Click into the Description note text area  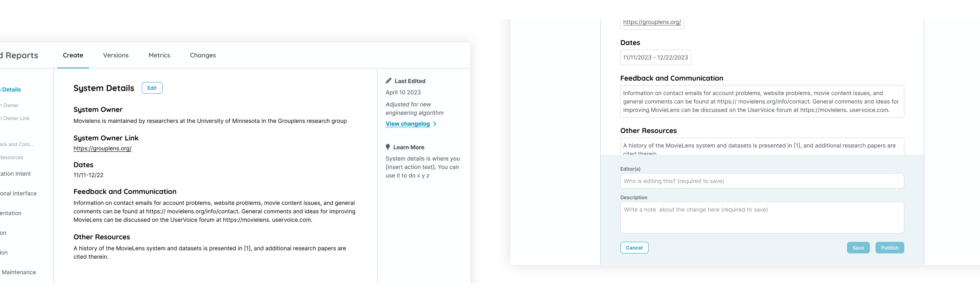761,218
